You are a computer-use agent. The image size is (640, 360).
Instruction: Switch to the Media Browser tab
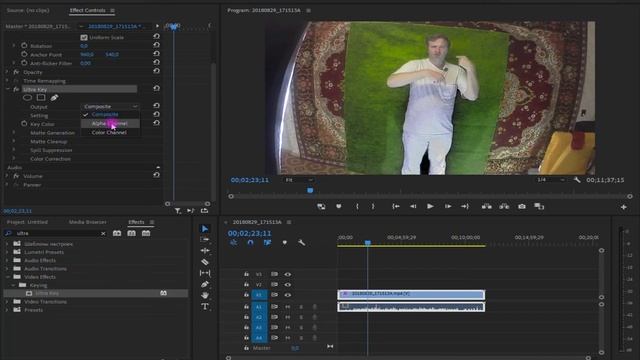[x=87, y=222]
